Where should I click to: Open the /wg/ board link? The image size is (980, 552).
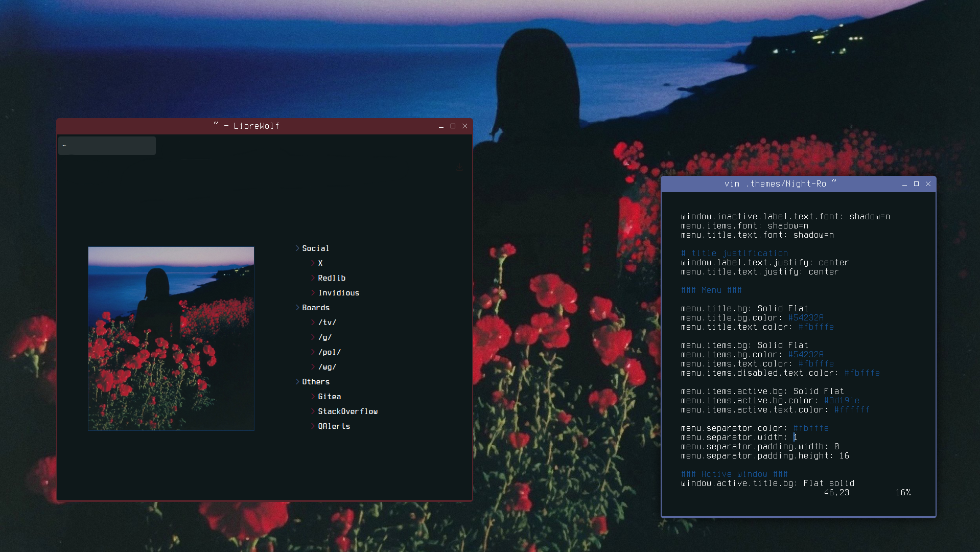point(327,367)
